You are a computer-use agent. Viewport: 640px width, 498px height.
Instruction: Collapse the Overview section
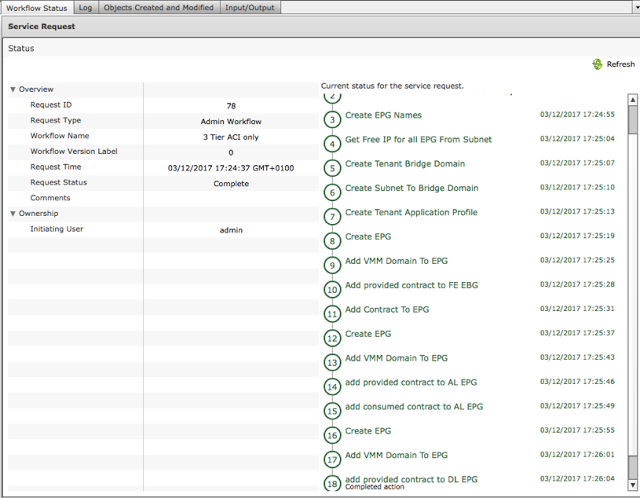point(13,89)
